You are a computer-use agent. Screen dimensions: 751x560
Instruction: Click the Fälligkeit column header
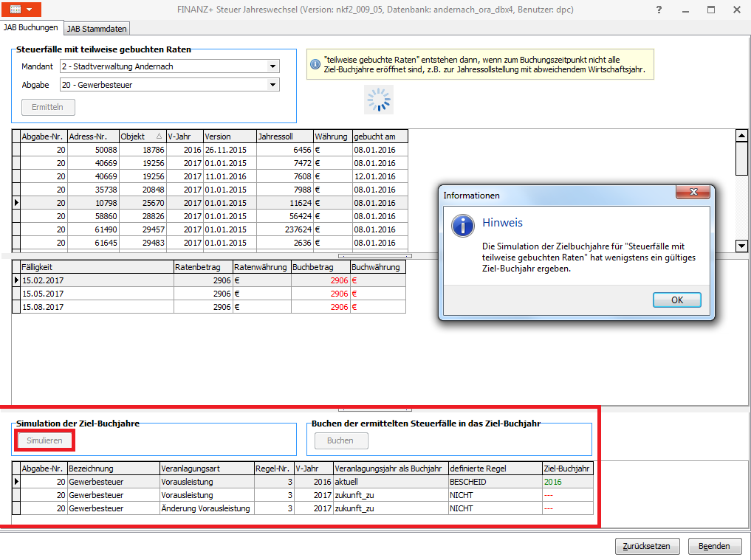(x=97, y=267)
